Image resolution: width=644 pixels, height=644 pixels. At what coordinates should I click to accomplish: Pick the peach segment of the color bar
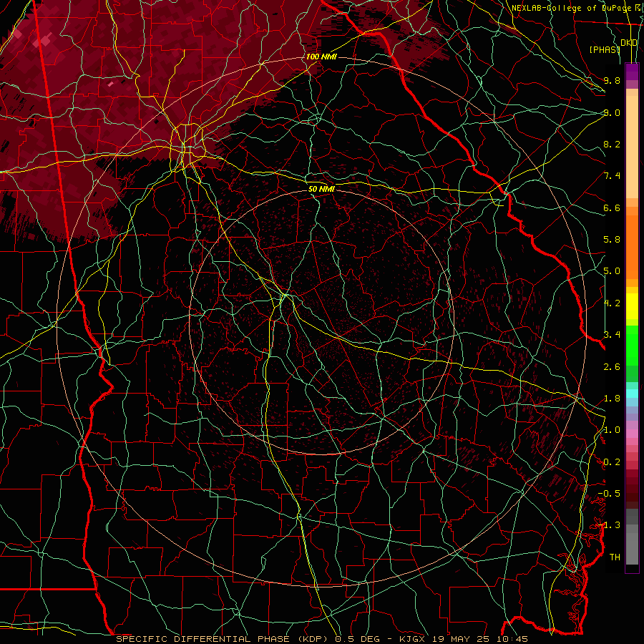pyautogui.click(x=632, y=147)
